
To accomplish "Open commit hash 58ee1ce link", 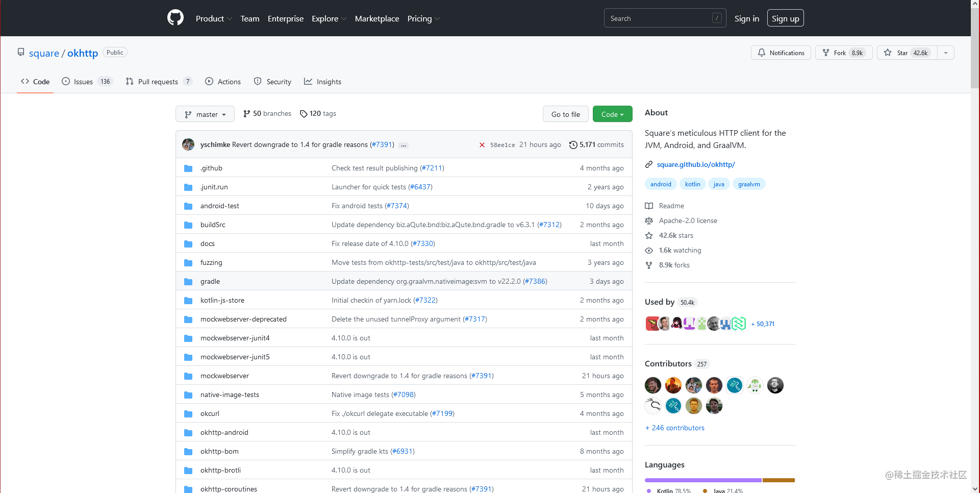I will (x=502, y=145).
